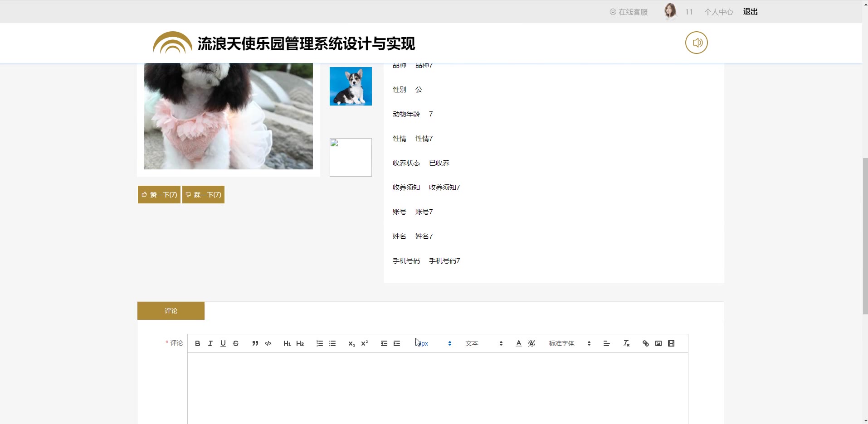Select the 评论 tab
Viewport: 868px width, 424px height.
pos(171,311)
